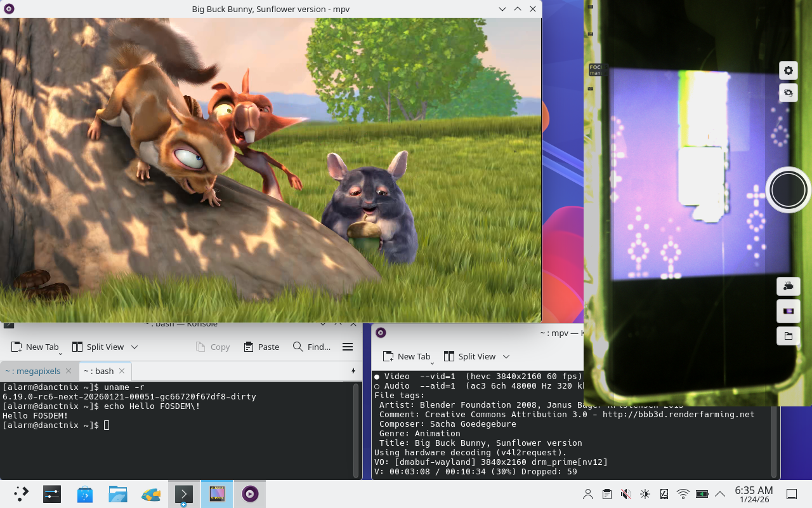Open Discover software center from taskbar

tap(85, 494)
